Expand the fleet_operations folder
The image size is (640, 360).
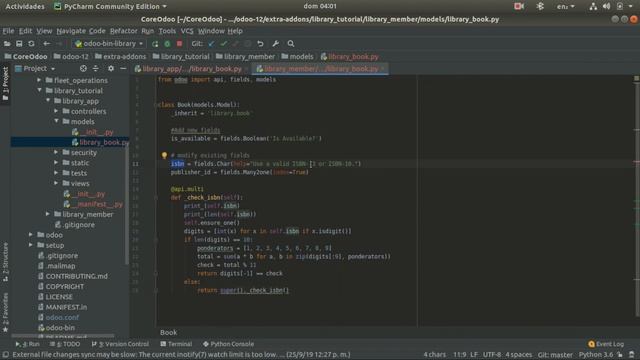[x=39, y=80]
